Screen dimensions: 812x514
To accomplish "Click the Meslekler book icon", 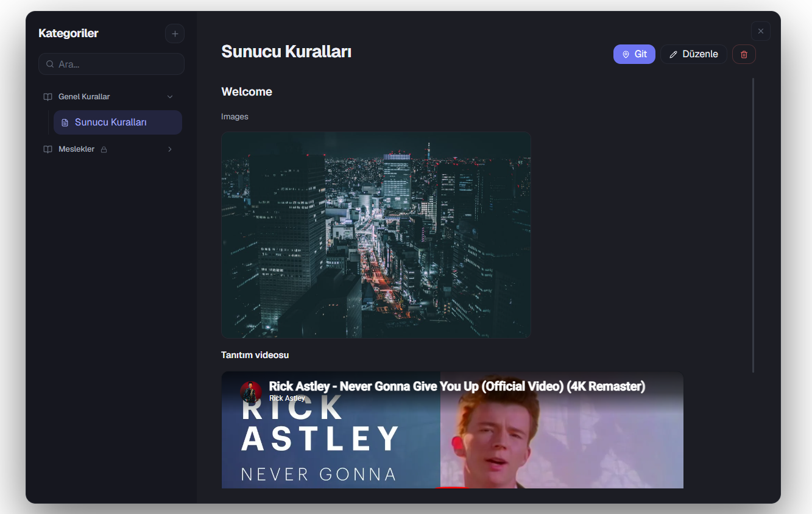I will click(x=48, y=149).
